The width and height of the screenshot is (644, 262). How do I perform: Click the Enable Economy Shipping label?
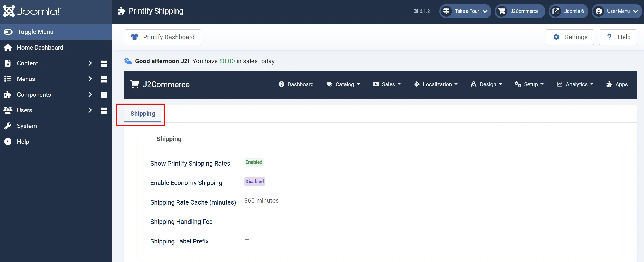[186, 183]
